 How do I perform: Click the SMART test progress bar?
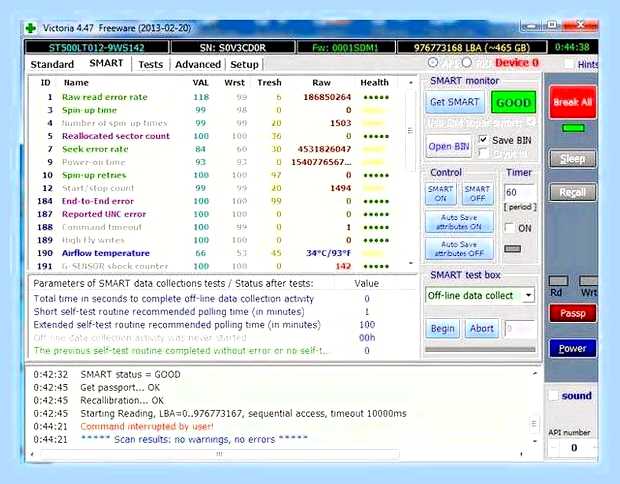(480, 350)
